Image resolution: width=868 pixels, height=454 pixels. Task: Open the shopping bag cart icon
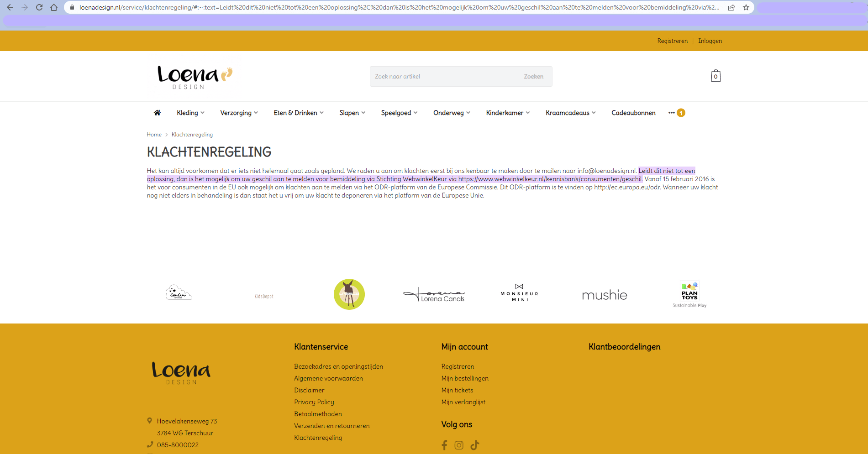(x=715, y=76)
